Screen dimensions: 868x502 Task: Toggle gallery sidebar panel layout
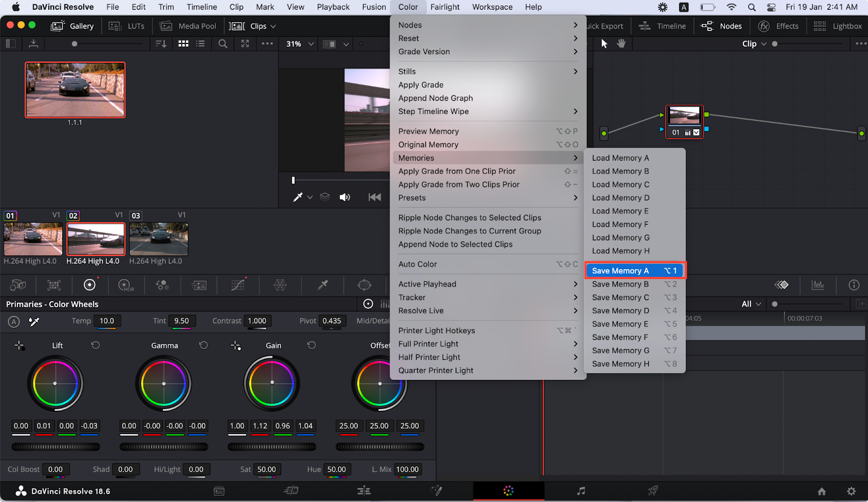point(11,43)
